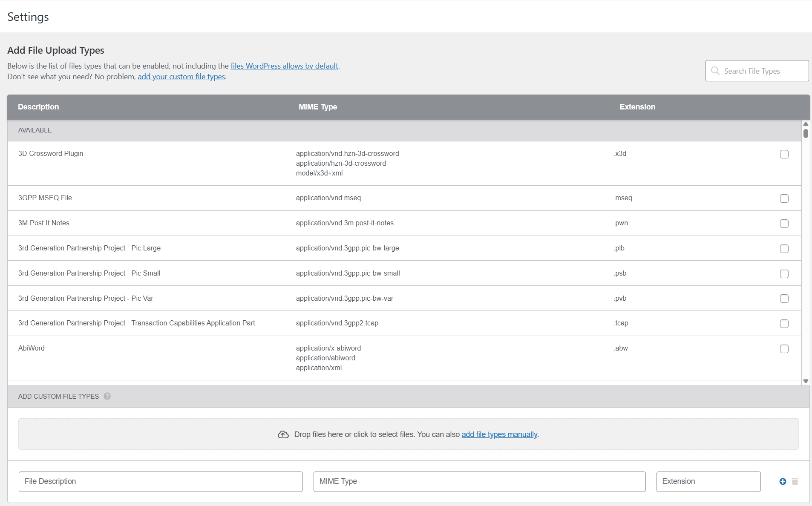Enable the 3D Crossword Plugin checkbox
Viewport: 812px width, 506px height.
[784, 154]
